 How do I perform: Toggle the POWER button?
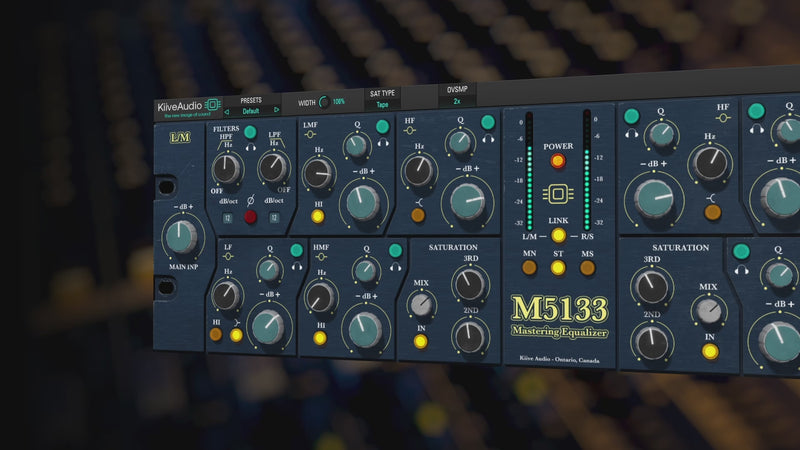[558, 161]
